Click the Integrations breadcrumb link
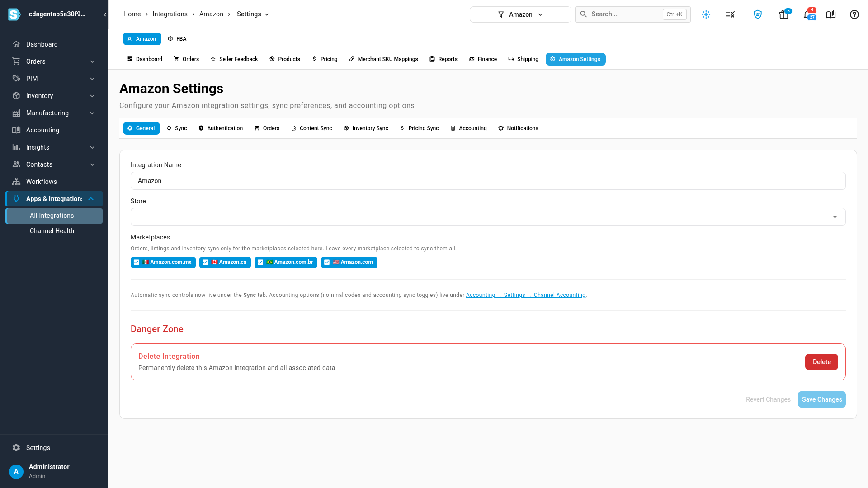Image resolution: width=868 pixels, height=488 pixels. pyautogui.click(x=170, y=14)
